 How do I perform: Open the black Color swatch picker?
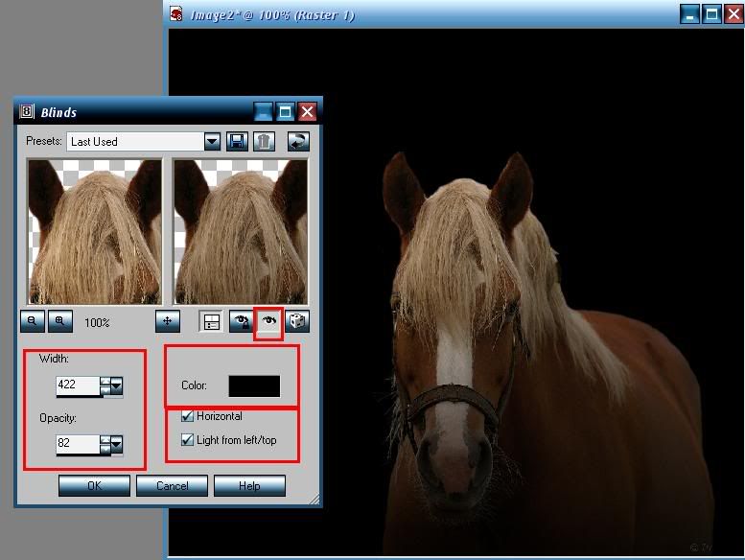point(254,385)
